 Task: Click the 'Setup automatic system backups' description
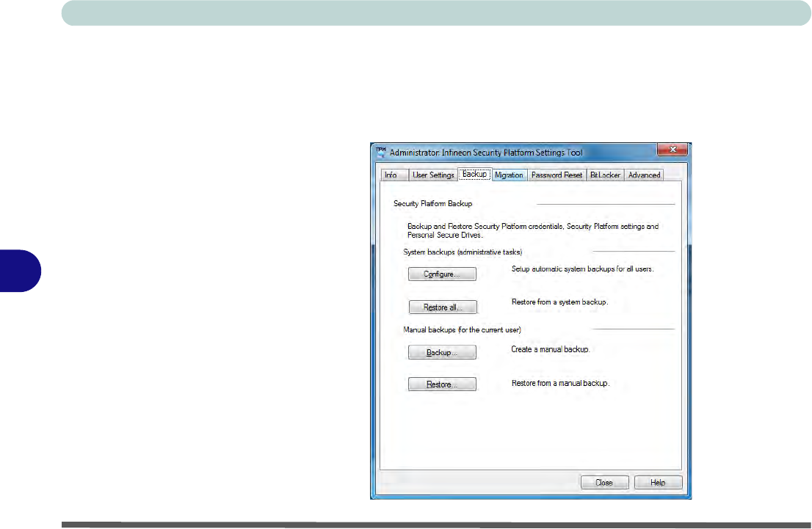(582, 269)
